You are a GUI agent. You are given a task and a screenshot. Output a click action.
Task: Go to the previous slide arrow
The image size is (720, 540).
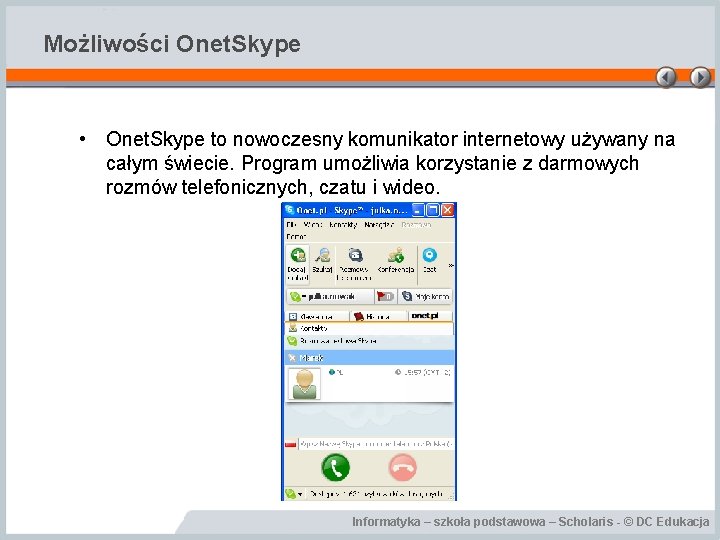pos(666,77)
